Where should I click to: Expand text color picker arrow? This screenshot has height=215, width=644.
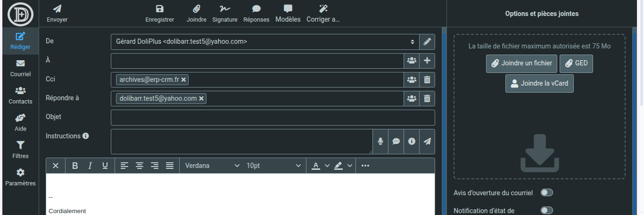[x=327, y=166]
